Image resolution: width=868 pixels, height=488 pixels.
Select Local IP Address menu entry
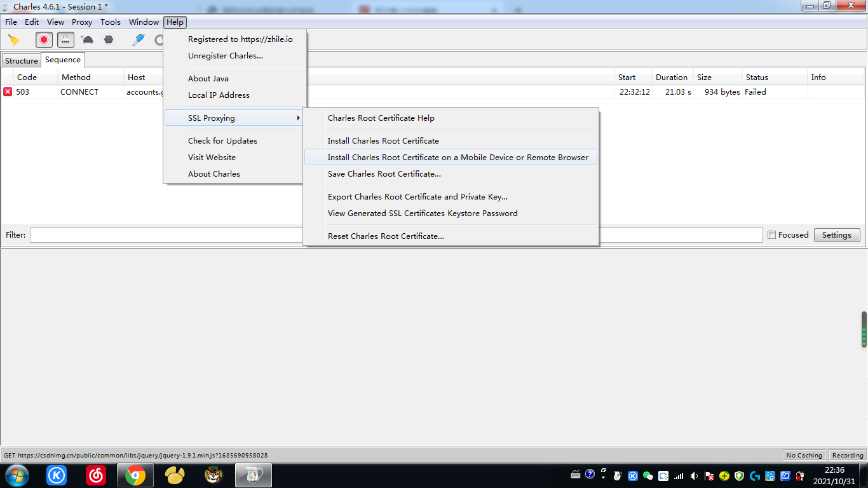pos(235,95)
